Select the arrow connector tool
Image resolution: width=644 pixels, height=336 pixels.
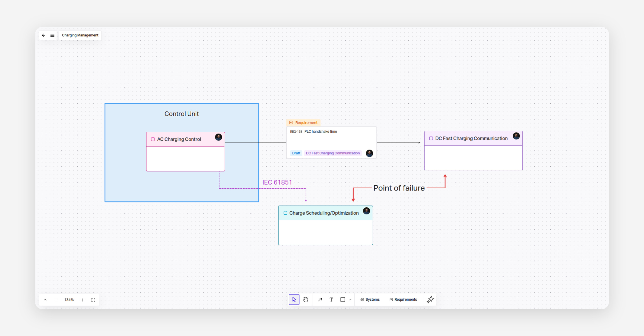tap(320, 300)
